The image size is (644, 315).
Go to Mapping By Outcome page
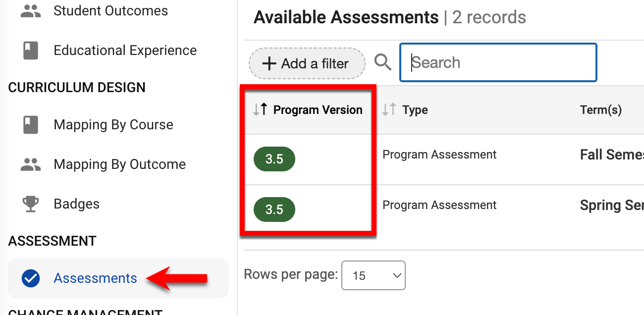tap(119, 164)
